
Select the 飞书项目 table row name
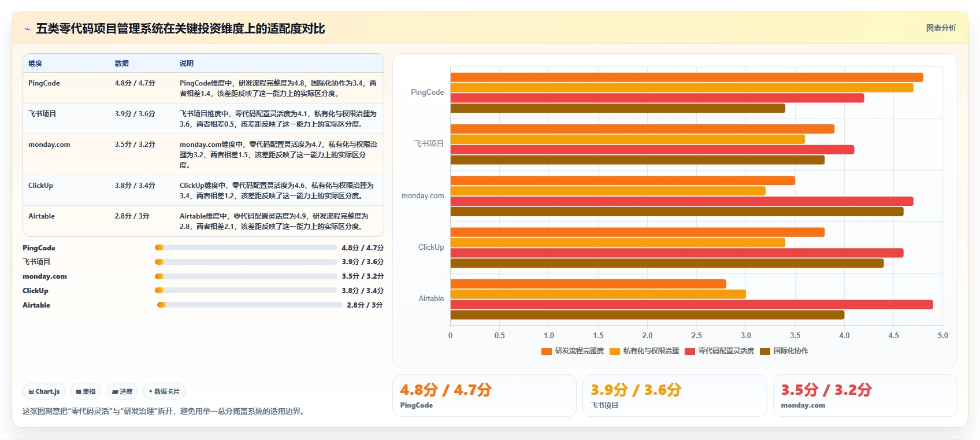pyautogui.click(x=42, y=114)
